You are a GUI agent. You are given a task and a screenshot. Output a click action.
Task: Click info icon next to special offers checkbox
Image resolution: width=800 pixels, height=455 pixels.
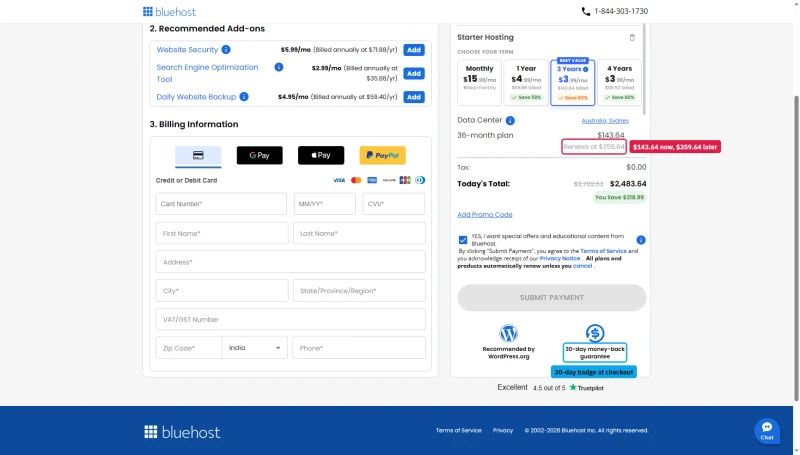click(x=641, y=240)
